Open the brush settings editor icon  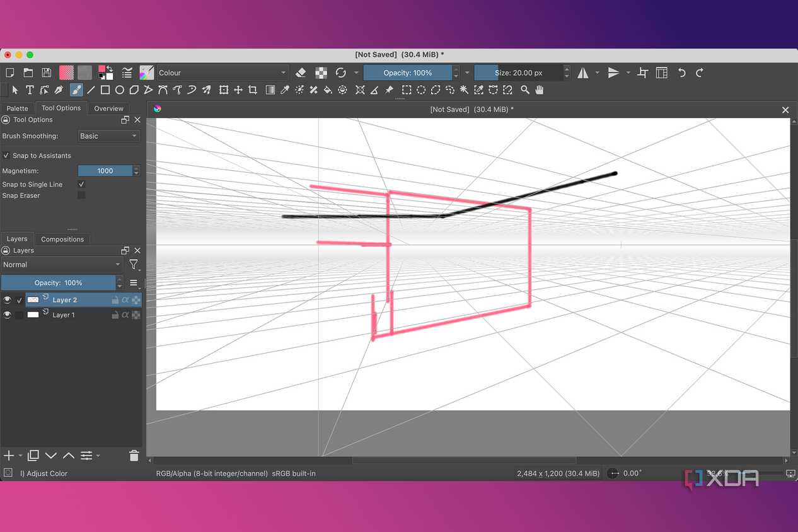(x=128, y=73)
